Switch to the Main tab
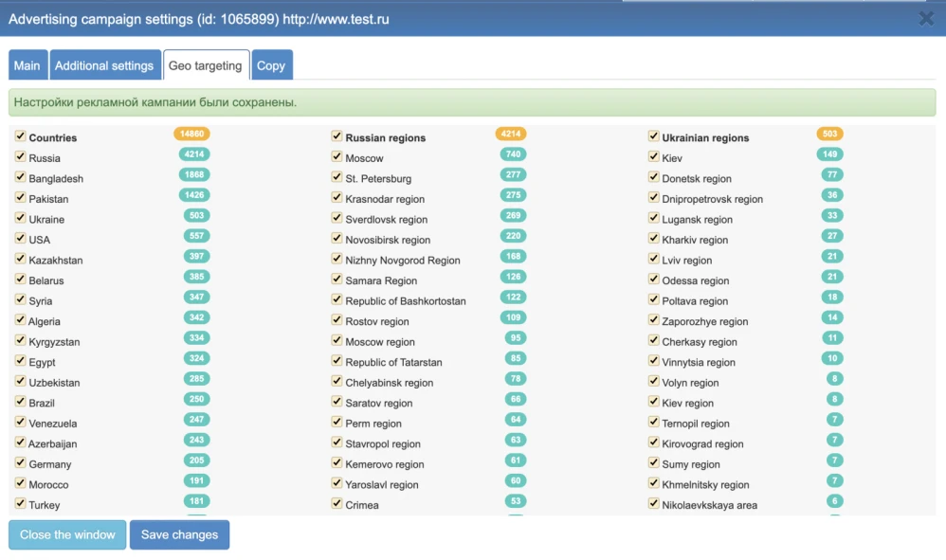 (x=27, y=64)
